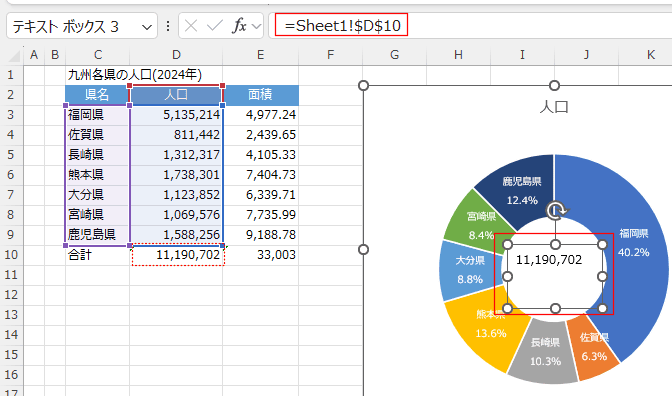
Task: Click the area cell 9,188.78
Action: click(x=261, y=235)
